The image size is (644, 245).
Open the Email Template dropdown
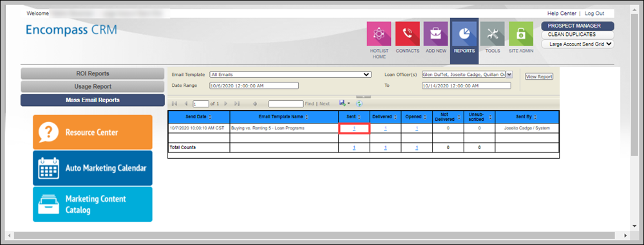[x=290, y=75]
